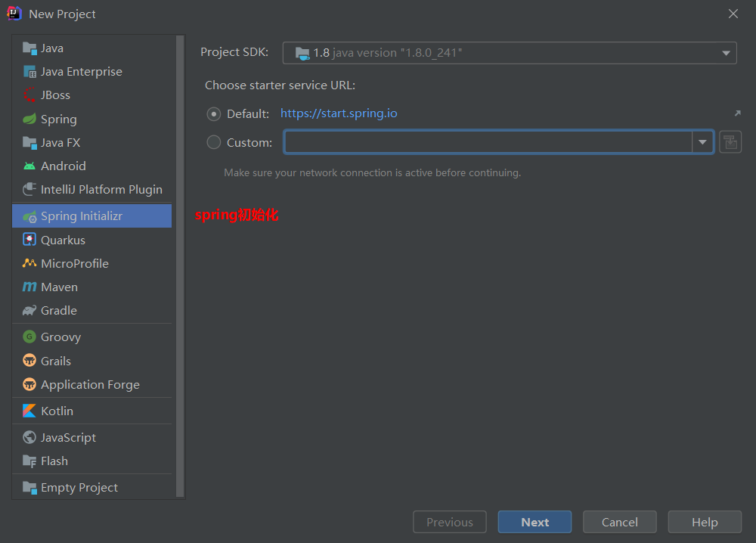
Task: Open the Project SDK dropdown
Action: tap(510, 53)
